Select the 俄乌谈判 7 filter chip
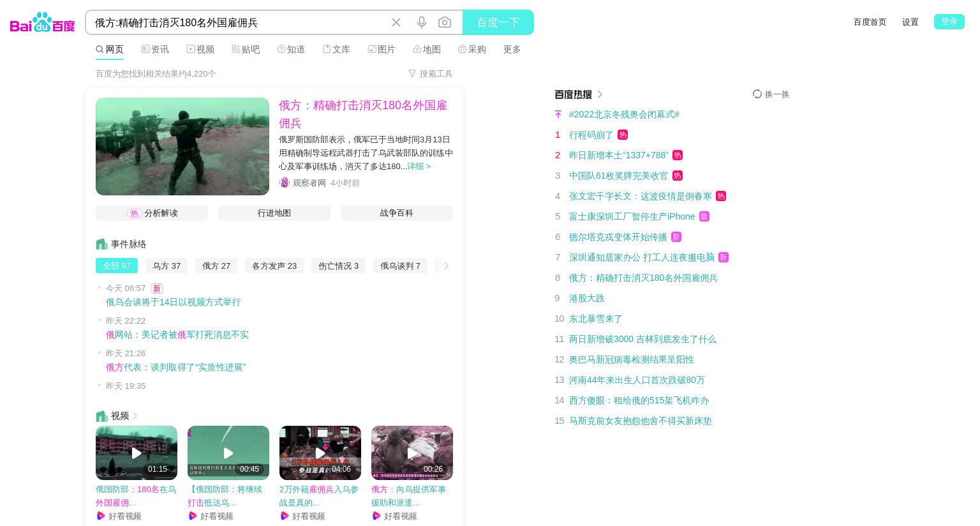Screen dimensions: 980x526 400,266
